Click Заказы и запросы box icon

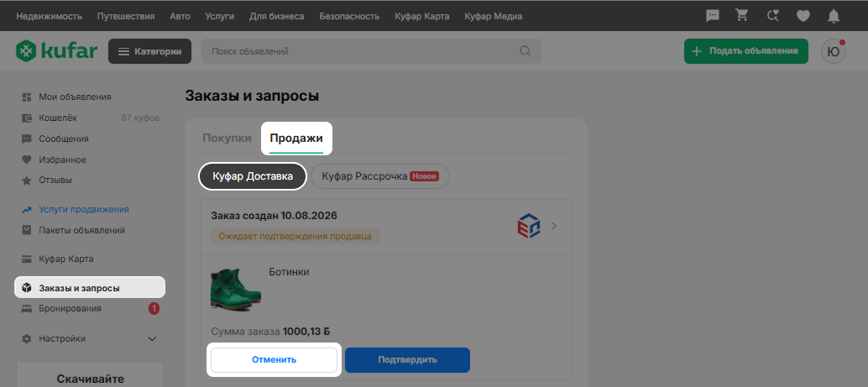(x=26, y=288)
